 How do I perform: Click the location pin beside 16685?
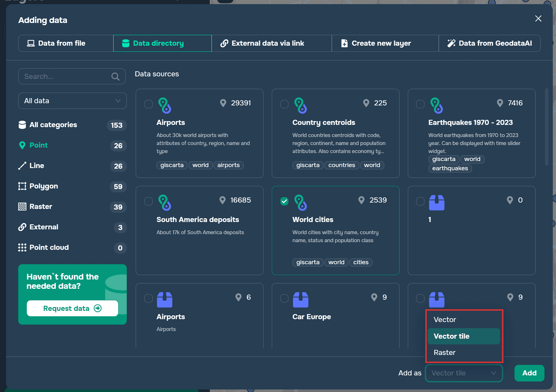tap(222, 200)
